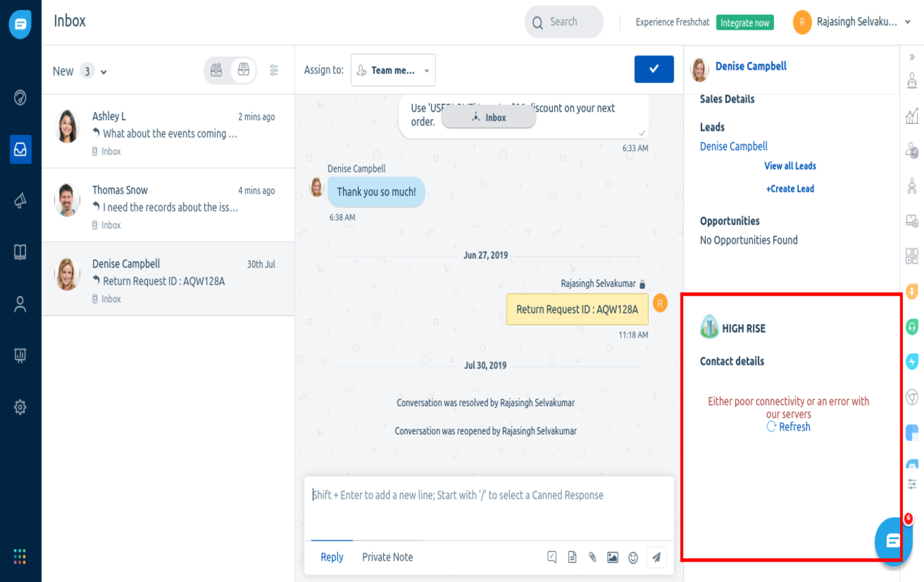Select the Reply tab

coord(332,557)
